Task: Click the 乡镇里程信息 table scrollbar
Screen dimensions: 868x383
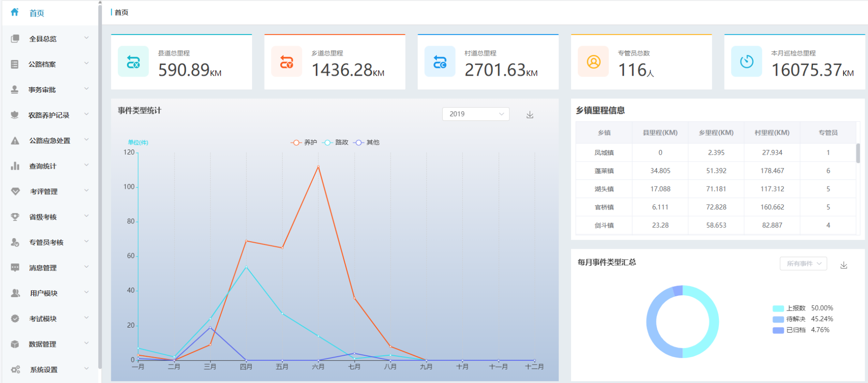Action: (858, 153)
